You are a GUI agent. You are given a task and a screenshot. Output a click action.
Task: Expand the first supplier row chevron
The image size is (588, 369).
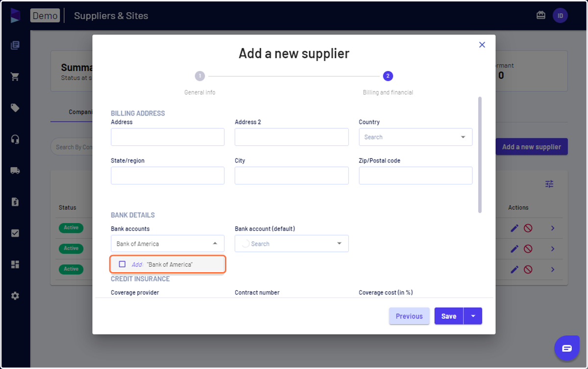(553, 228)
